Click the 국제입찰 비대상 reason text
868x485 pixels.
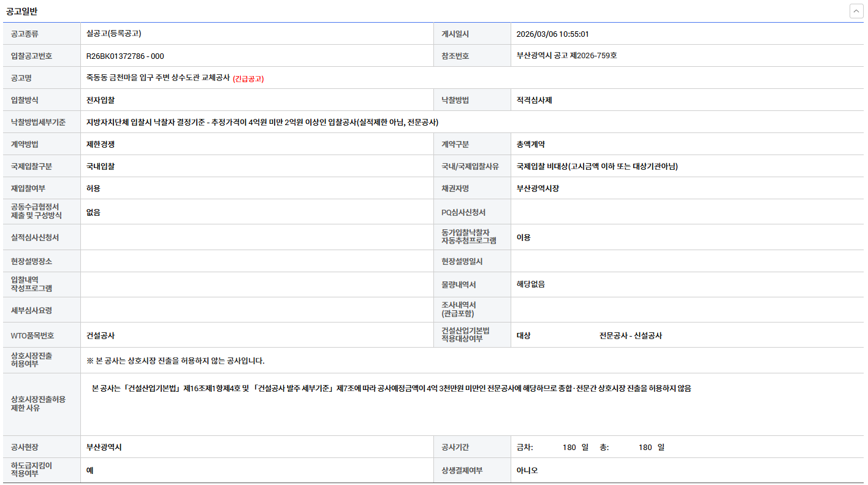[x=596, y=166]
